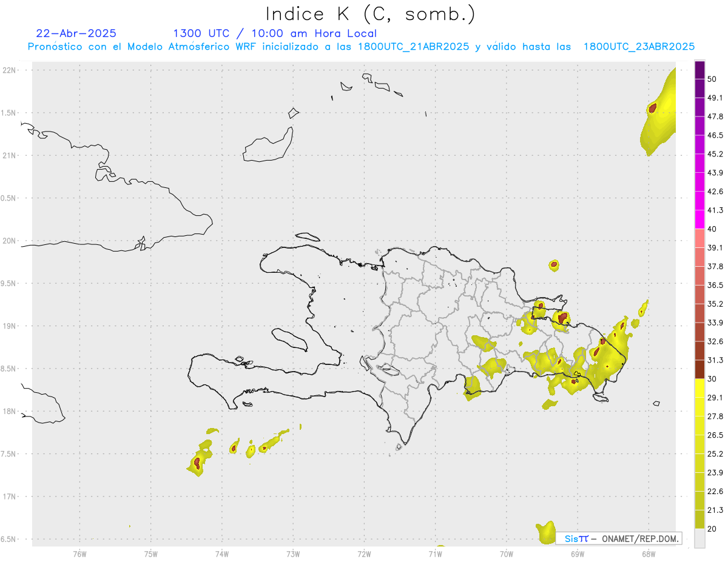The height and width of the screenshot is (562, 728).
Task: Click the title "Indice K (C, somb.)"
Action: pos(371,14)
